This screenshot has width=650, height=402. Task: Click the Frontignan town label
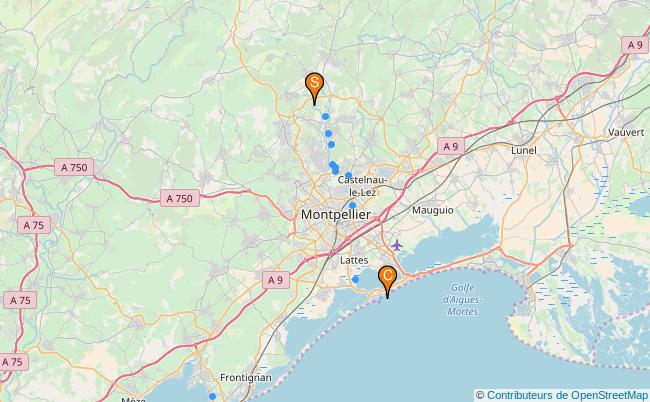[246, 378]
